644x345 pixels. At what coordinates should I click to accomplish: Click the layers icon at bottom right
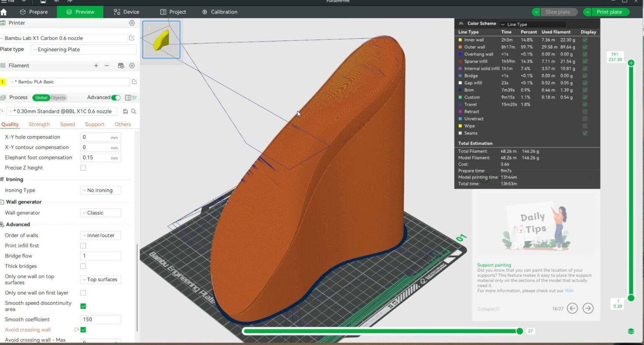click(x=631, y=331)
